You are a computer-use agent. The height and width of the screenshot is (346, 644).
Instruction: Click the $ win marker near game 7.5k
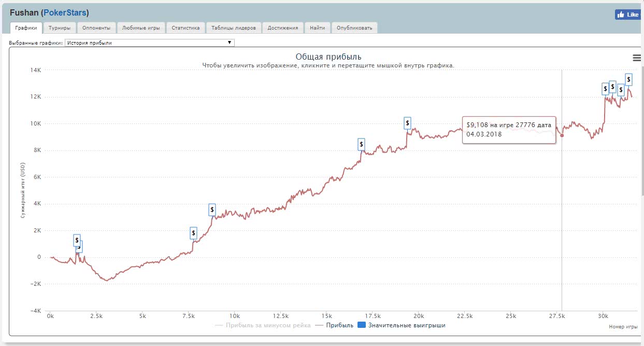coord(193,233)
